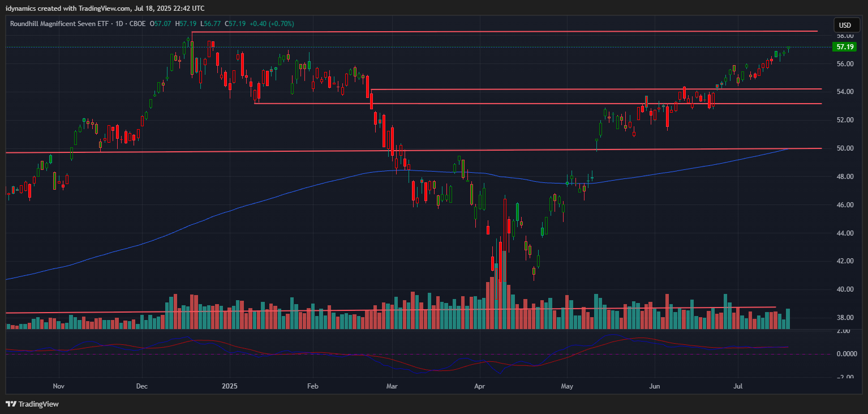Click the 38.00 price axis label
The width and height of the screenshot is (868, 414).
click(x=845, y=318)
